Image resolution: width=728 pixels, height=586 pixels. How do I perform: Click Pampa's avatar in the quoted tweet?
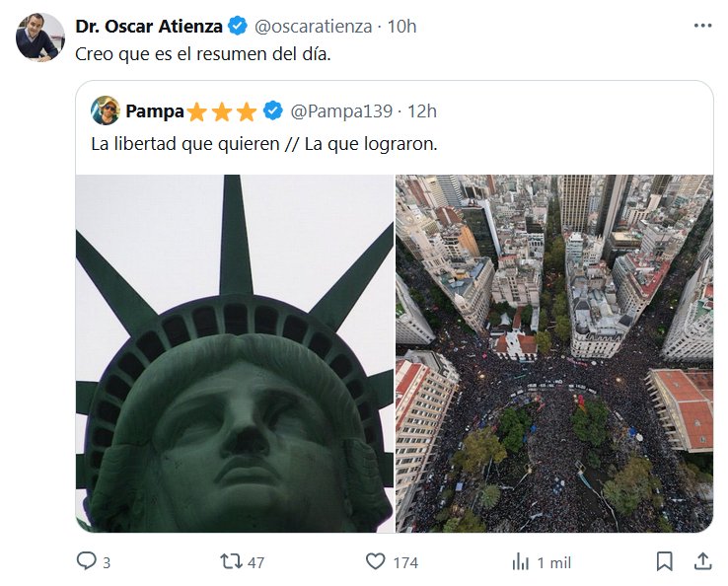point(106,110)
